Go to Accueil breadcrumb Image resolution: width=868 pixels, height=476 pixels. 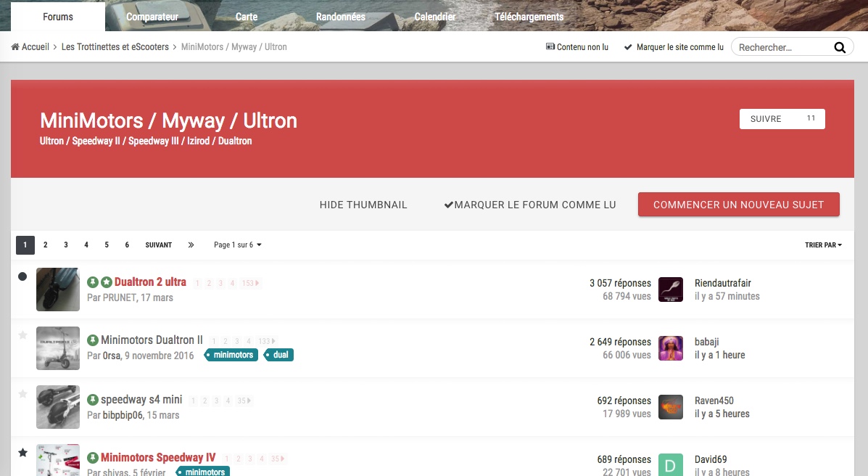30,47
